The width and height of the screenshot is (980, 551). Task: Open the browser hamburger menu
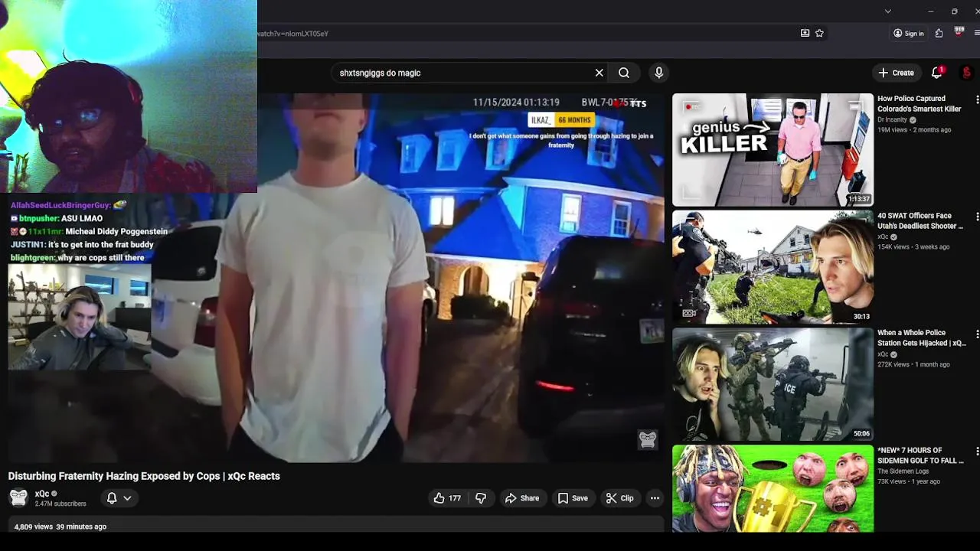pyautogui.click(x=977, y=34)
